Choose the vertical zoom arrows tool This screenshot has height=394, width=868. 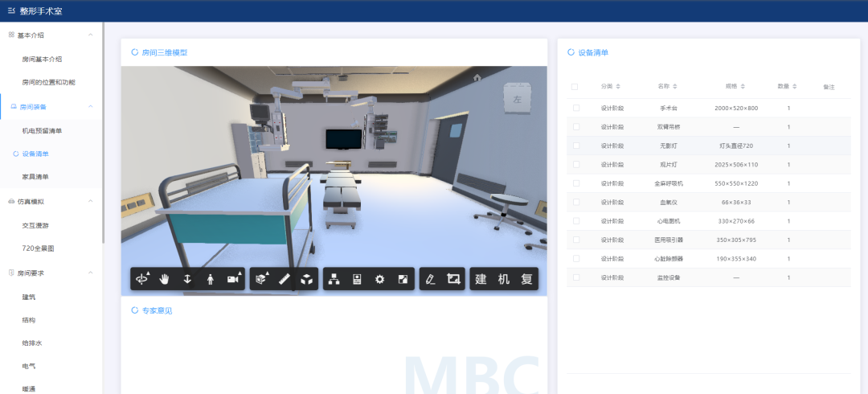point(187,279)
